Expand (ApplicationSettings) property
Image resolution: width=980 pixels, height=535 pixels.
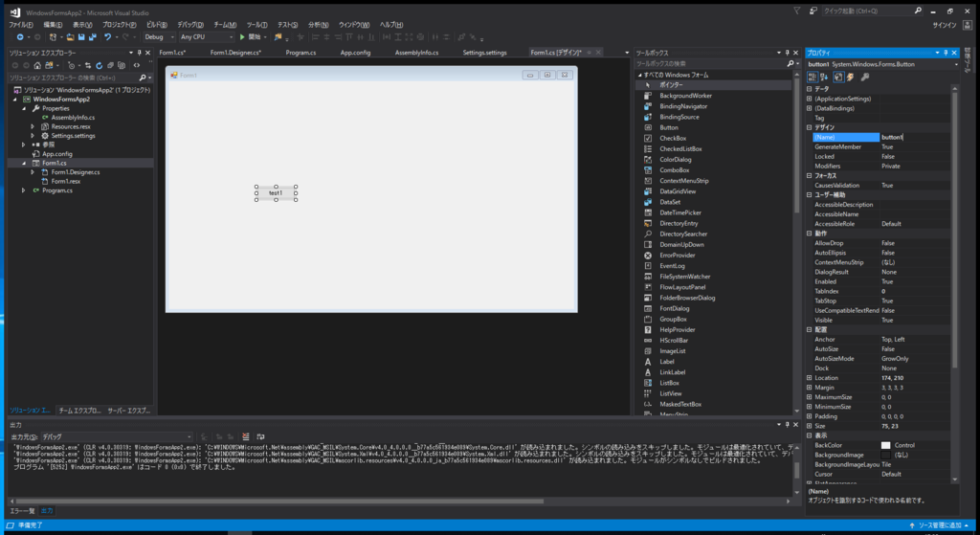click(810, 99)
